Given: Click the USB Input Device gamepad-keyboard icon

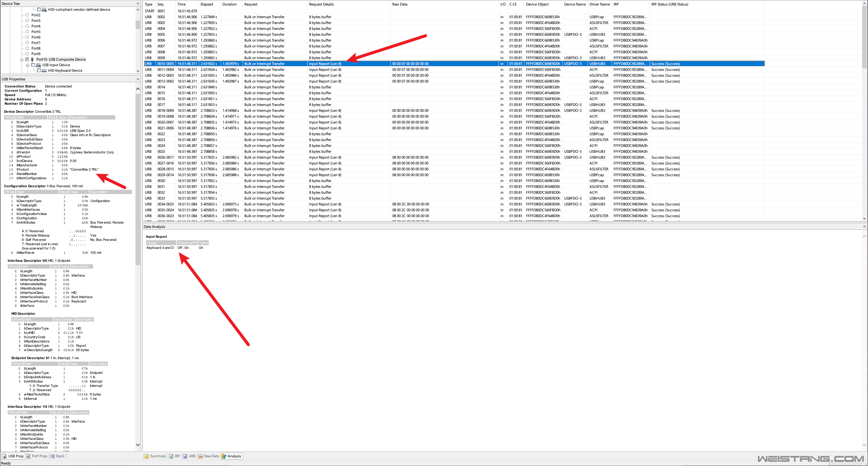Looking at the screenshot, I should (39, 65).
